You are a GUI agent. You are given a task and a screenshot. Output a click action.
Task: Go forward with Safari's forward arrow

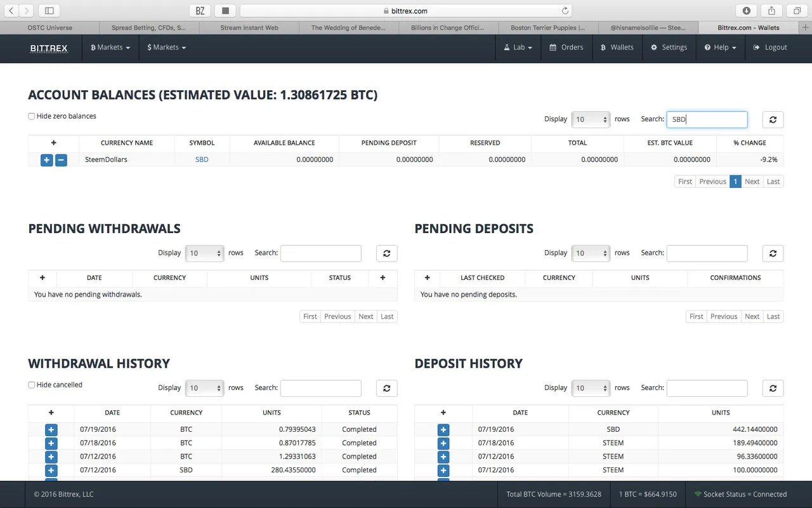[27, 11]
